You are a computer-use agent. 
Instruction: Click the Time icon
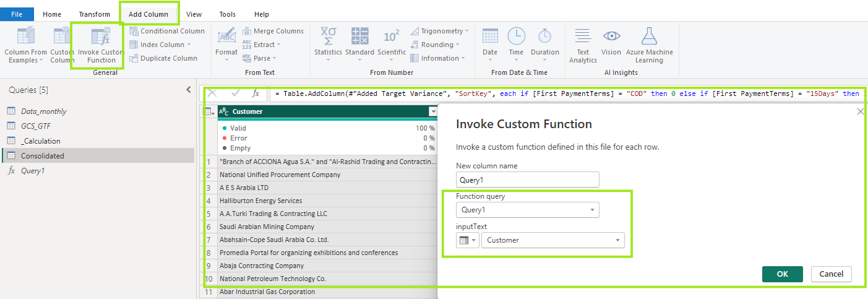516,36
